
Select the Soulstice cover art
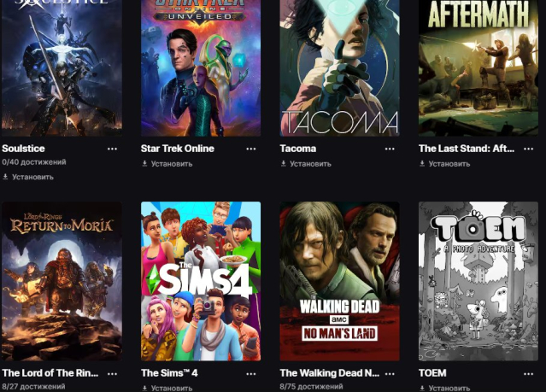click(62, 67)
